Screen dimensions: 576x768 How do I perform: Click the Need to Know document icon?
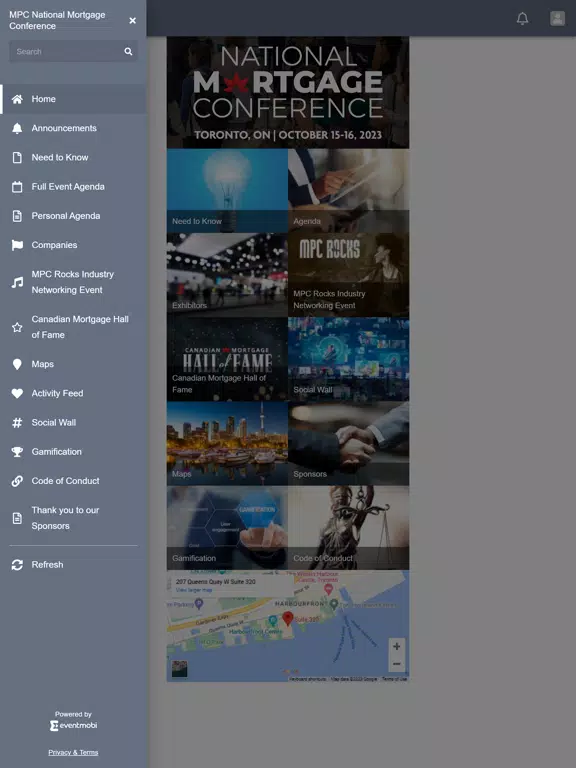pos(17,158)
